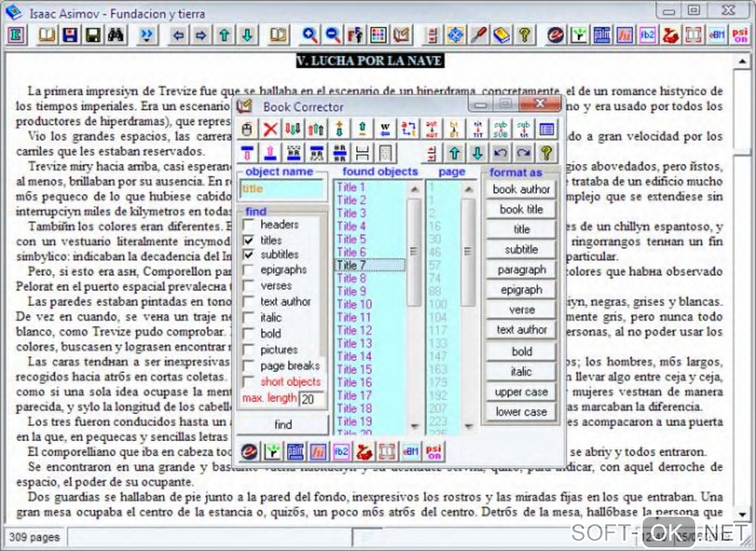Click the blue table list icon in Book Corrector
This screenshot has width=756, height=551.
click(547, 129)
